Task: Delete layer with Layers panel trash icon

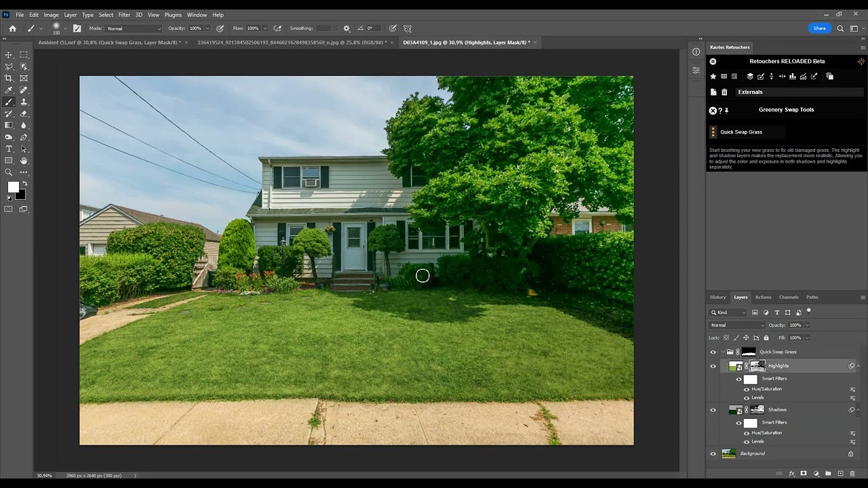Action: [x=852, y=474]
